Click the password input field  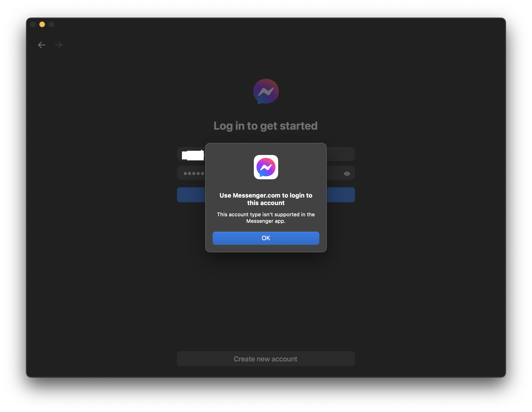266,173
